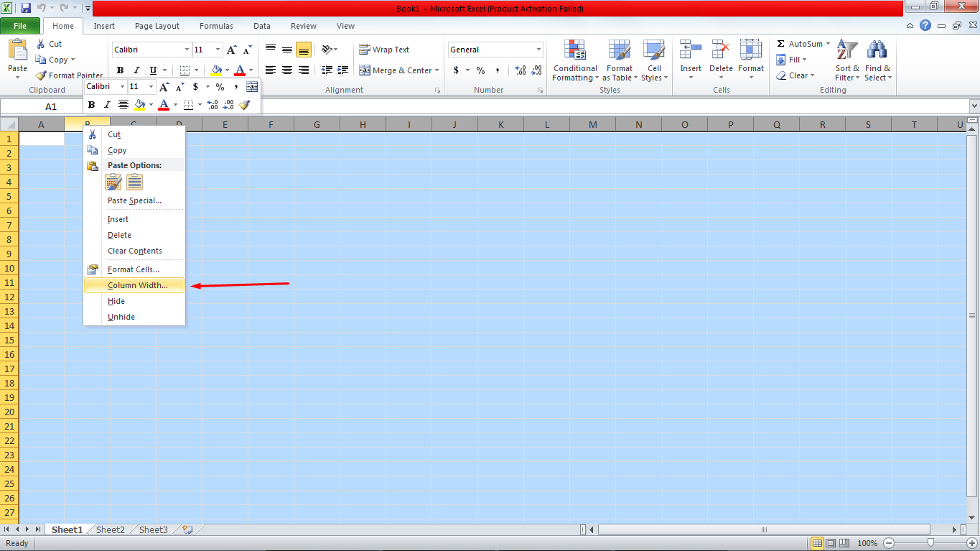Select the column H header
Viewport: 980px width, 551px height.
click(x=363, y=125)
